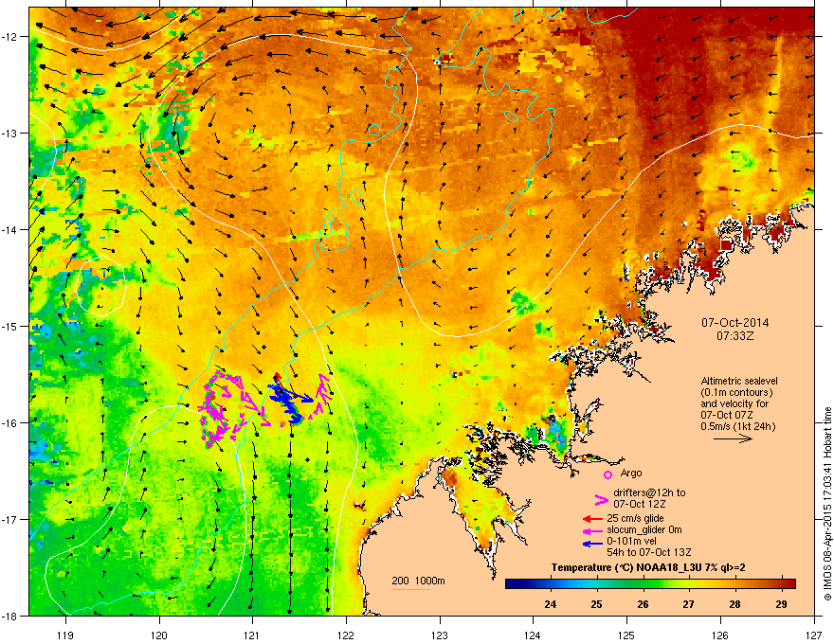Click the '0.5m/s (1kt 24h)' scale text

737,426
